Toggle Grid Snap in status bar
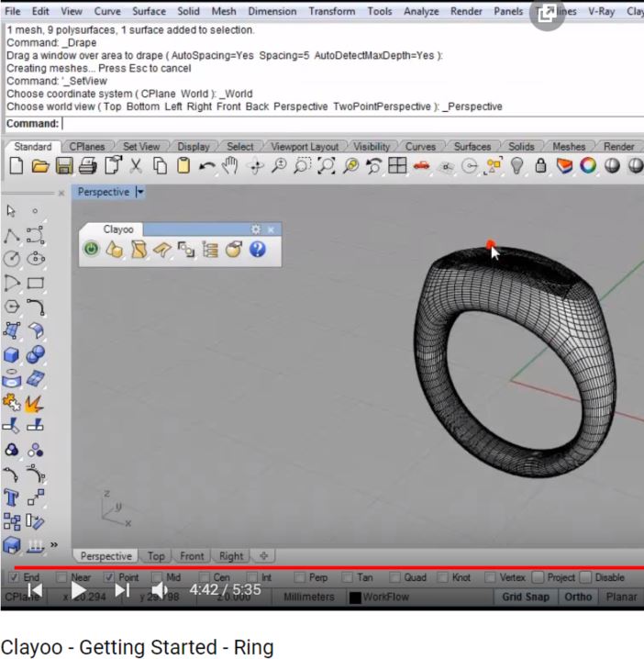This screenshot has height=659, width=644. (x=526, y=597)
